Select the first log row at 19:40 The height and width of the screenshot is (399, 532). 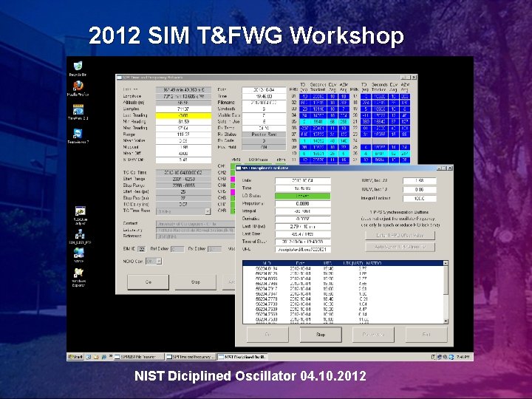[x=343, y=268]
